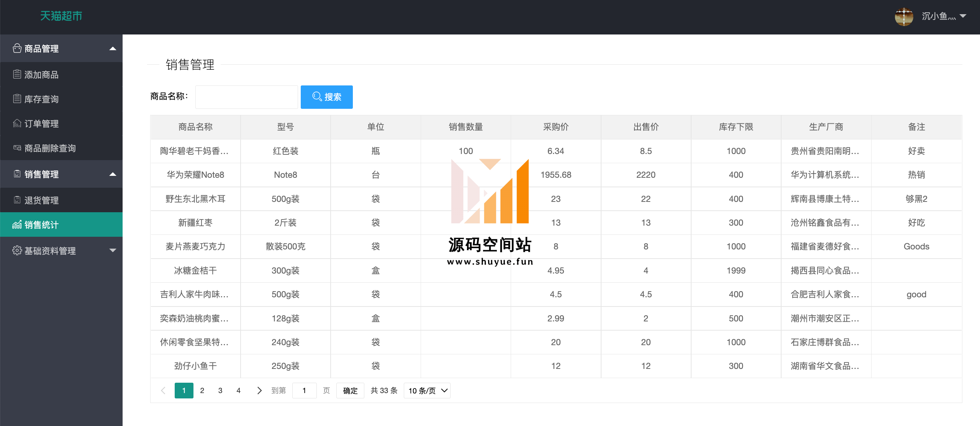This screenshot has width=980, height=426.
Task: Open the 10 条/页 page size dropdown
Action: coord(427,390)
